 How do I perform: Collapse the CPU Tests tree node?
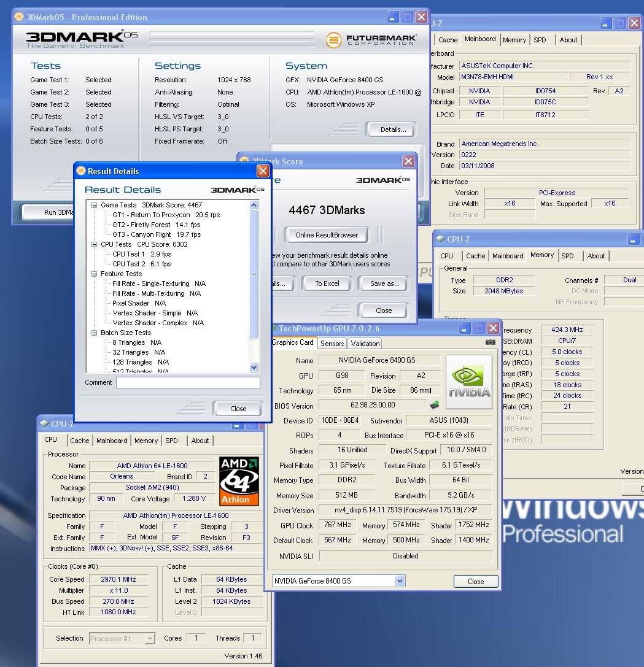click(94, 244)
